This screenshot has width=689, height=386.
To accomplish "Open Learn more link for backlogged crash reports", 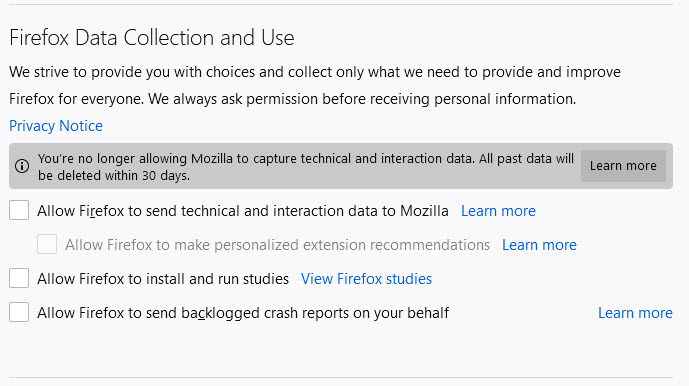I will pos(635,313).
